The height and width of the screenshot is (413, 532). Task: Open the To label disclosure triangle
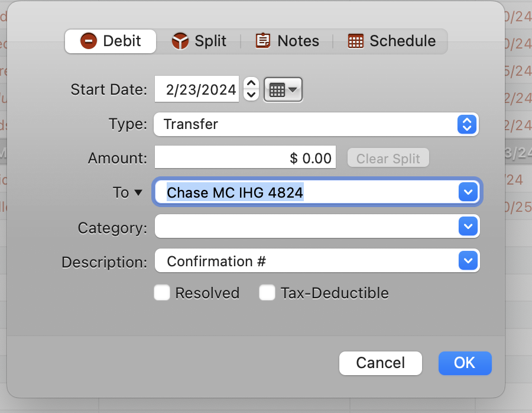pyautogui.click(x=138, y=192)
